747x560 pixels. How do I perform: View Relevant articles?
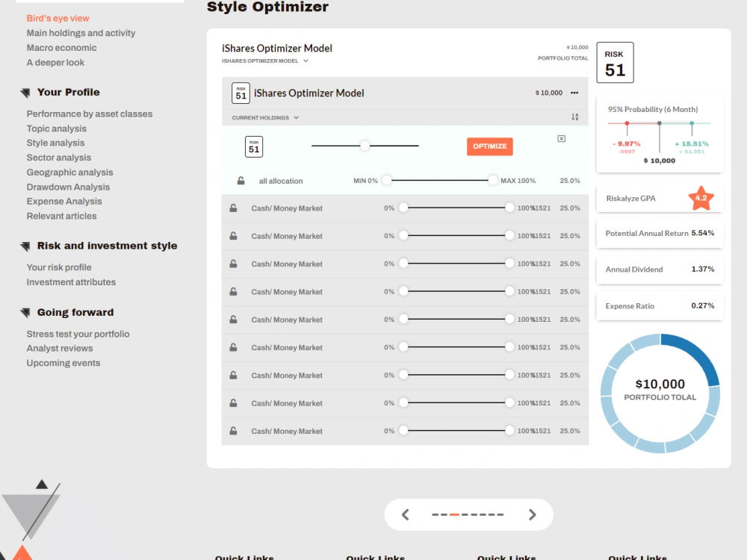(x=61, y=217)
